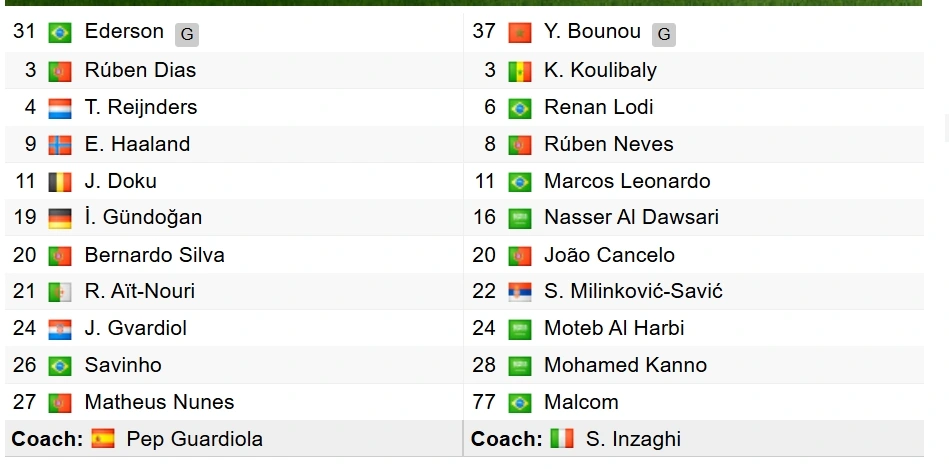The height and width of the screenshot is (469, 949).
Task: Click the Norway flag next to E. Haaland
Action: (x=60, y=145)
